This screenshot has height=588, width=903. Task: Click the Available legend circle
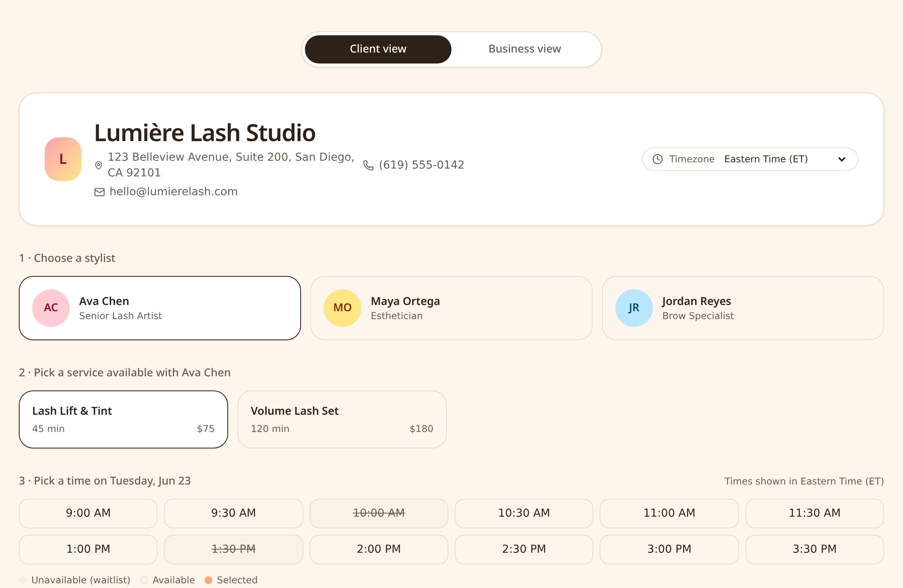coord(144,580)
